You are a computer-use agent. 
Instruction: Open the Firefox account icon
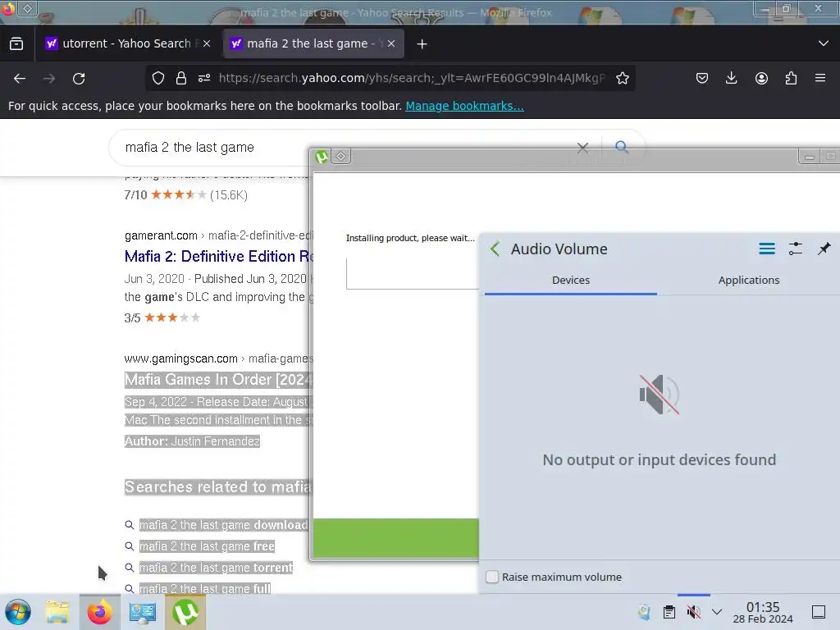[761, 78]
